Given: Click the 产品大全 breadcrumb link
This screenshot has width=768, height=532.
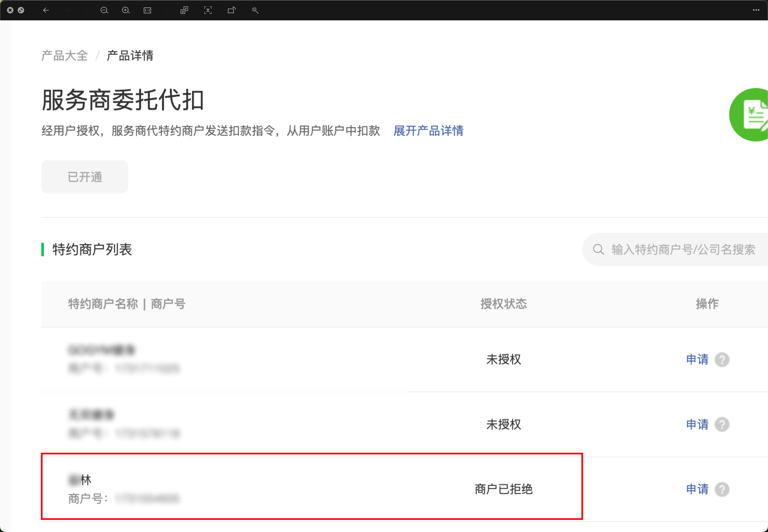Looking at the screenshot, I should tap(65, 56).
